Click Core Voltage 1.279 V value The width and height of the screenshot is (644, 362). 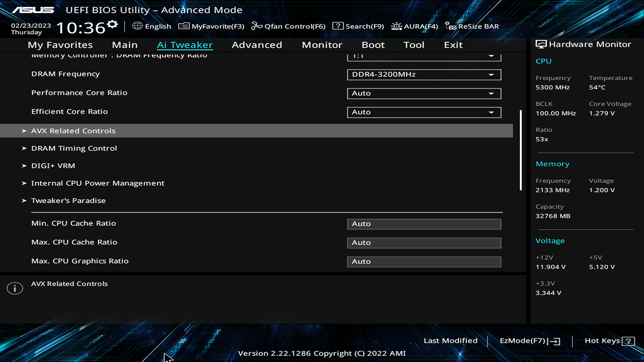602,113
